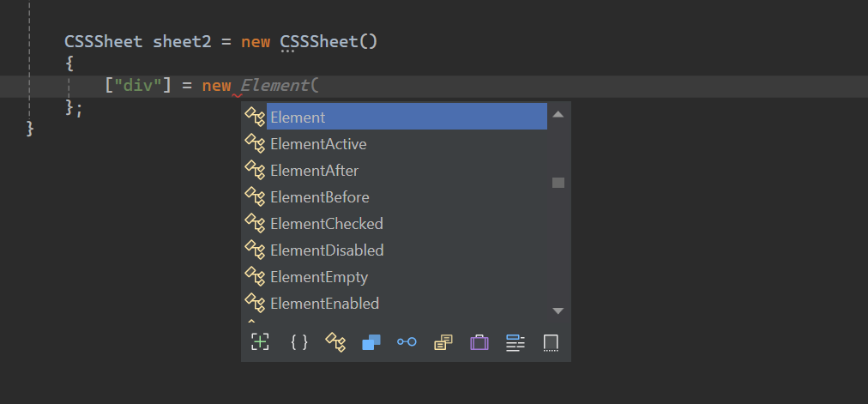Select Element in the completion list
The height and width of the screenshot is (404, 868).
298,118
